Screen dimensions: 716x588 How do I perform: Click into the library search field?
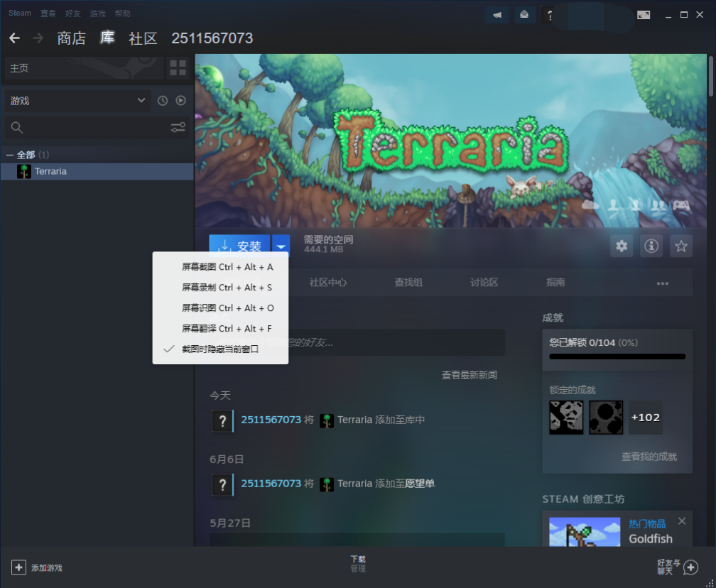97,127
